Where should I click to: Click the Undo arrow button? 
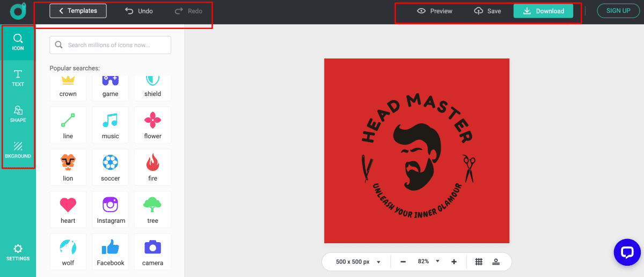coord(138,11)
